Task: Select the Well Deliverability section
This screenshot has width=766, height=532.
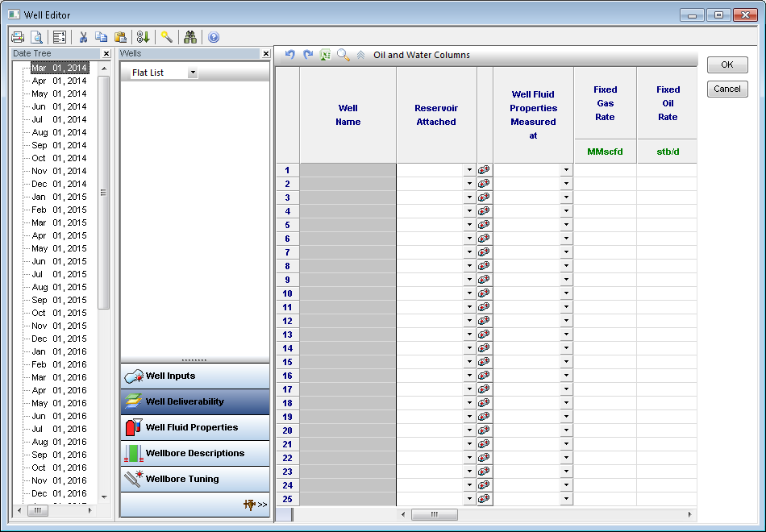Action: point(195,401)
